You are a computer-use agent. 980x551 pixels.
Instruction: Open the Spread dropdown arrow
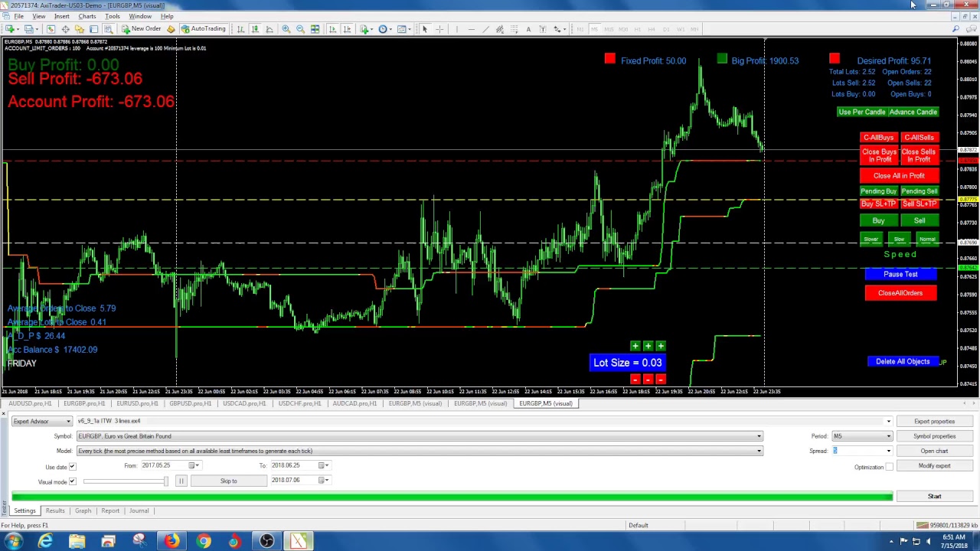click(x=888, y=451)
